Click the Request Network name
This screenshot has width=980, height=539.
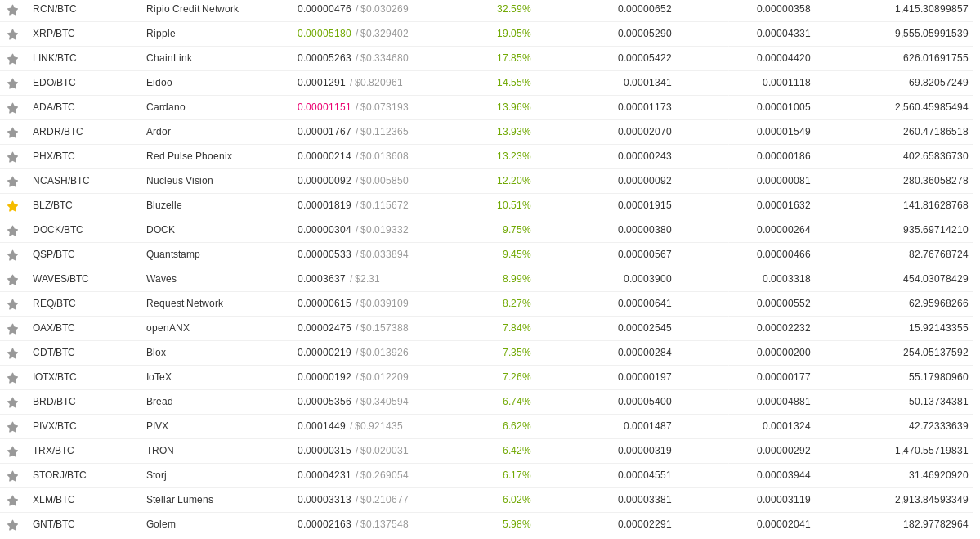click(185, 303)
